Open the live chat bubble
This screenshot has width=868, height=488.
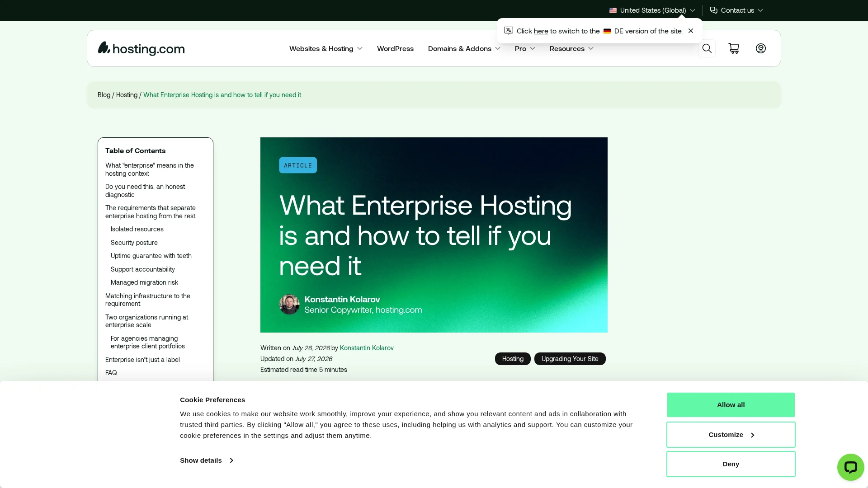[x=850, y=467]
